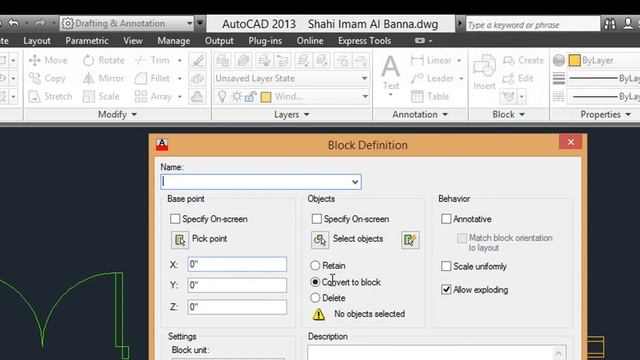Open the Drafting & Annotation workspace dropdown
640x360 pixels.
click(x=189, y=24)
